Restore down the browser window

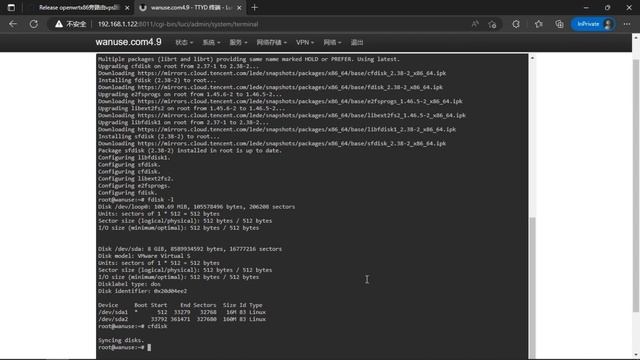pyautogui.click(x=607, y=7)
